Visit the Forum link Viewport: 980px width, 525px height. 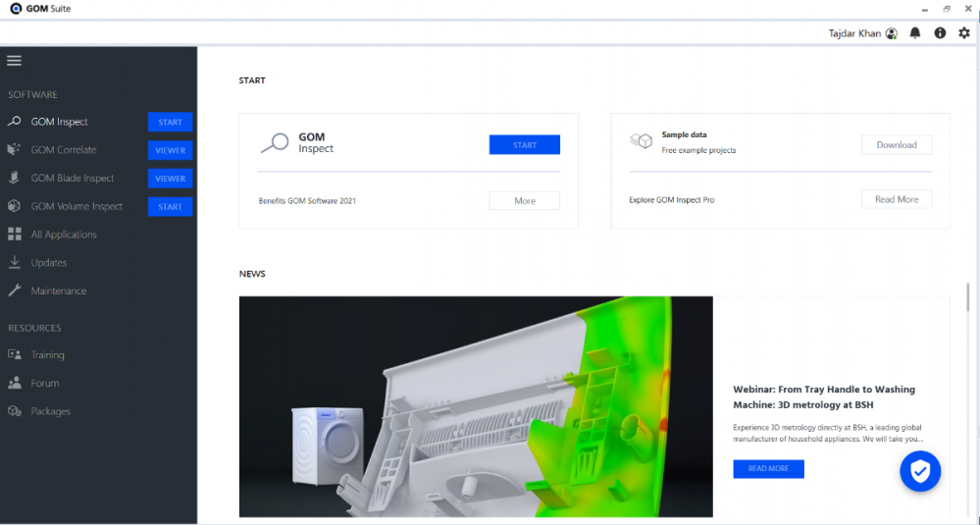(44, 384)
